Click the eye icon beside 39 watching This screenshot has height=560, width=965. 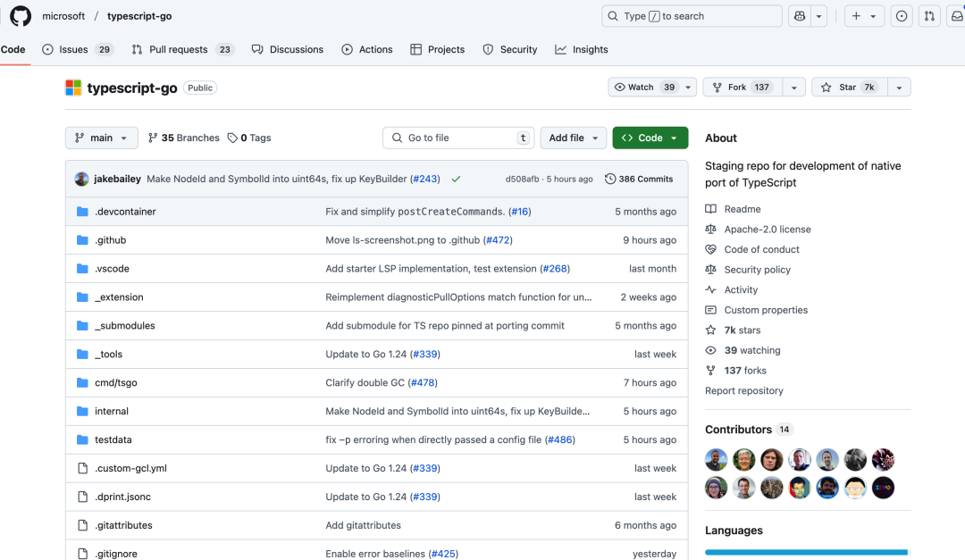click(711, 350)
